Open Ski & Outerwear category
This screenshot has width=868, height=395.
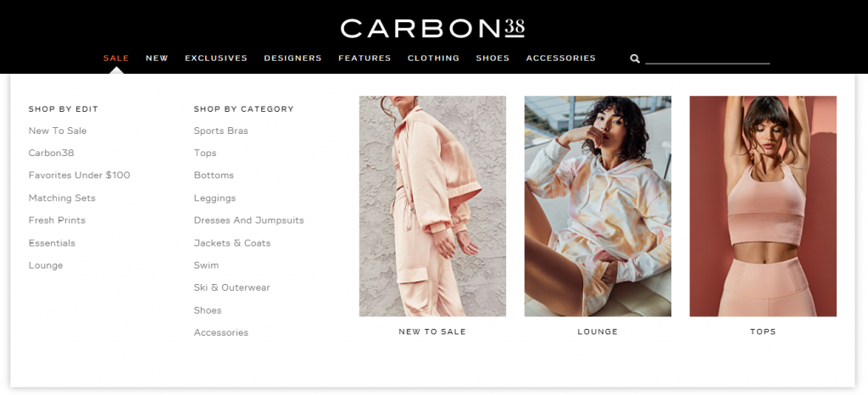tap(232, 287)
